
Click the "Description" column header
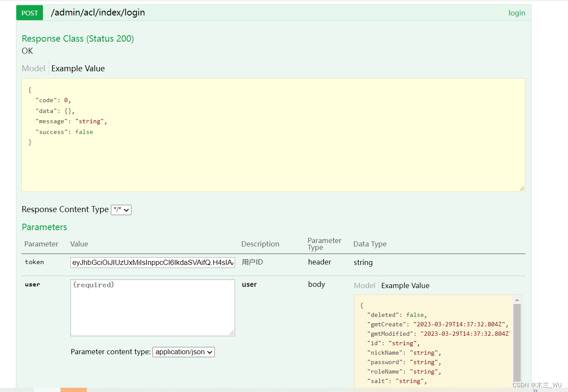tap(260, 244)
